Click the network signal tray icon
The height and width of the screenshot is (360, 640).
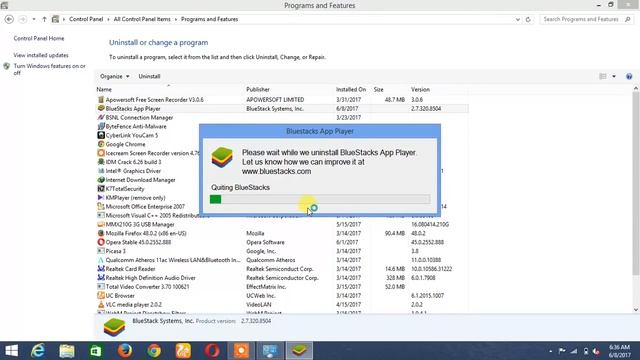574,351
